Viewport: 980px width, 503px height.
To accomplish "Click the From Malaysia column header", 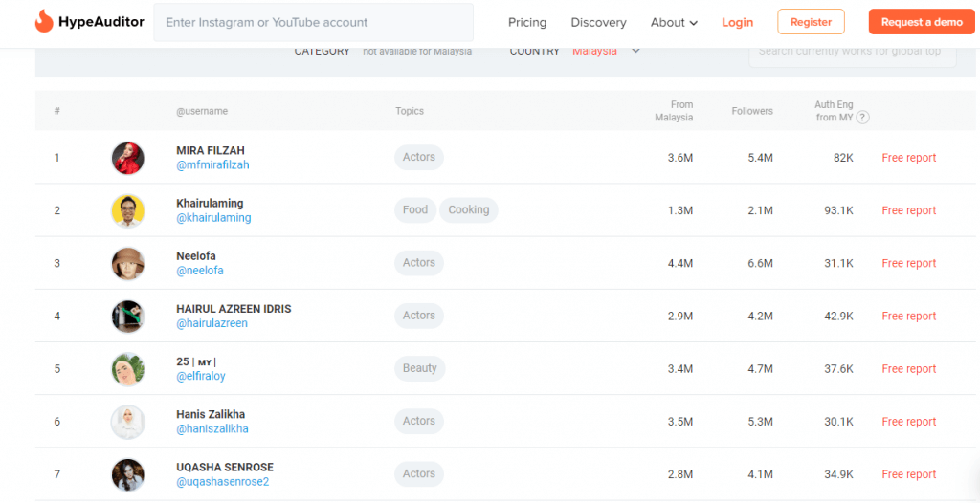I will 675,111.
